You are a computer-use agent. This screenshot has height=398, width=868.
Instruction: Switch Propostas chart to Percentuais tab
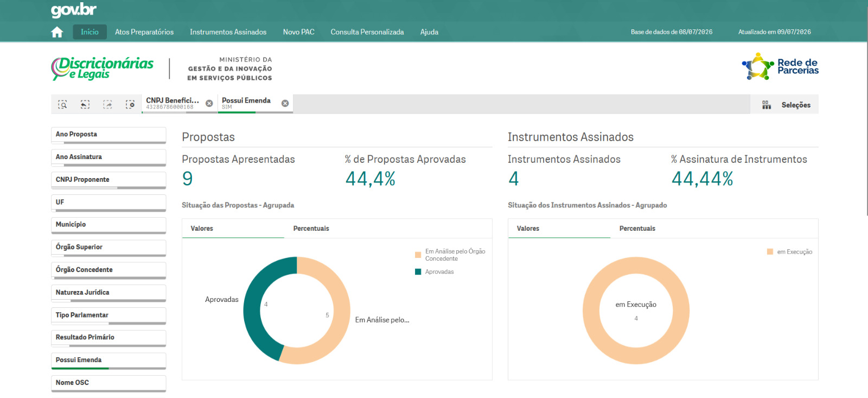[311, 229]
